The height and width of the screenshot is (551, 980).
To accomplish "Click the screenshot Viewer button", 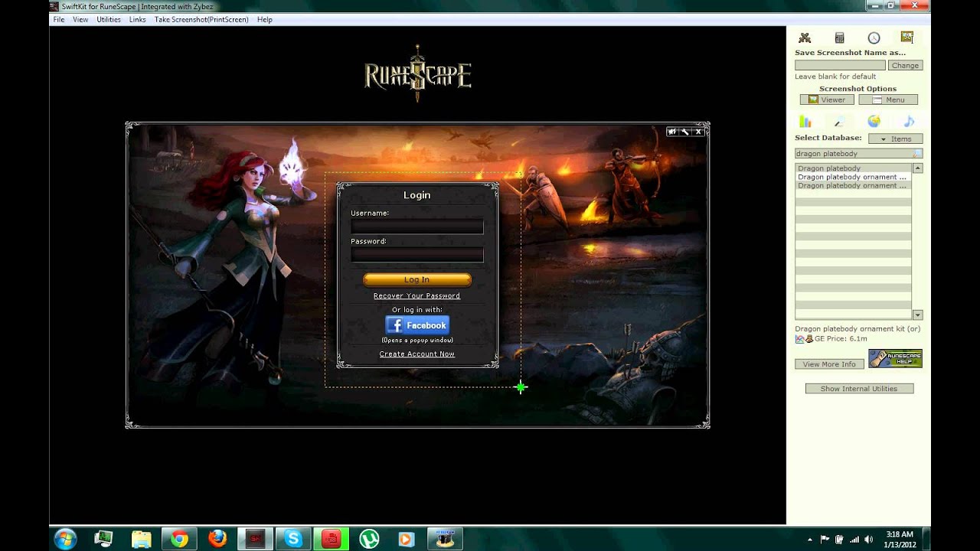I will point(827,99).
